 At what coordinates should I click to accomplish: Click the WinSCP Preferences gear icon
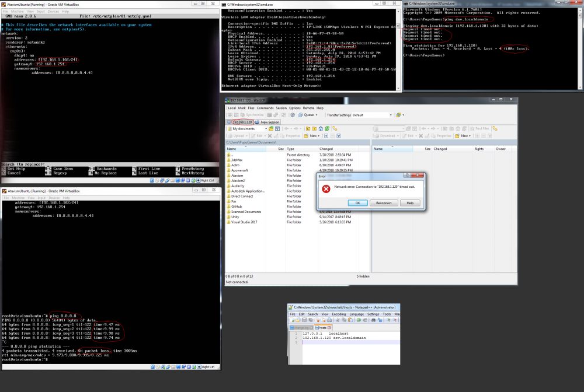(291, 115)
